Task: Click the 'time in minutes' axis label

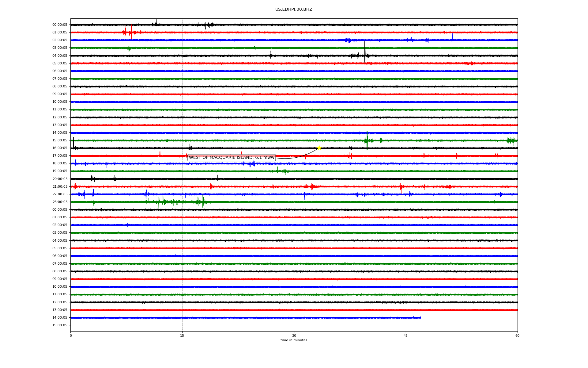Action: tap(294, 340)
